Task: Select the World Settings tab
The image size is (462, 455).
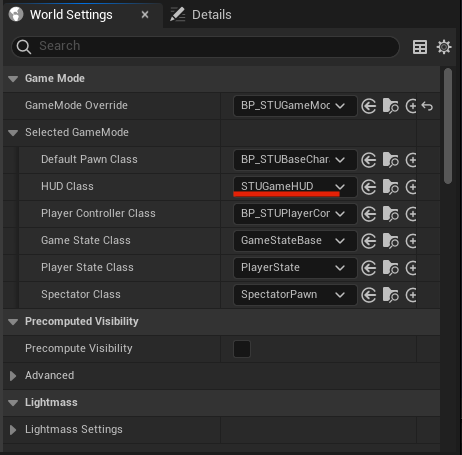Action: tap(71, 15)
